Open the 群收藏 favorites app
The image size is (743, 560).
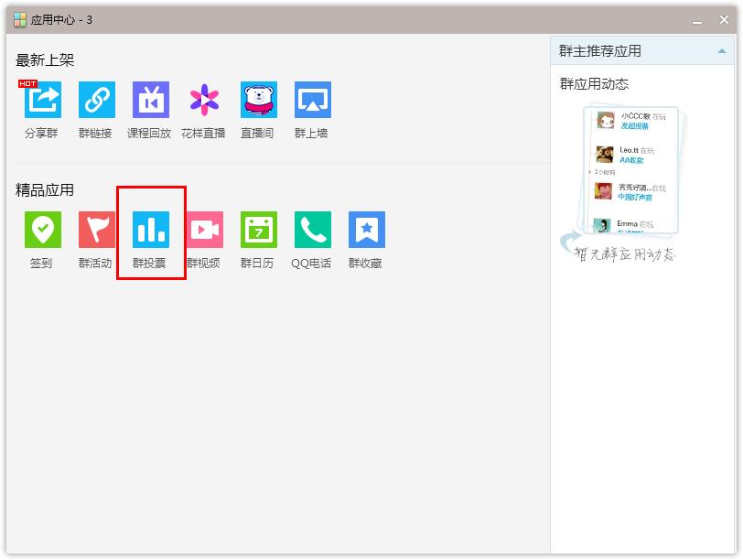[x=365, y=232]
